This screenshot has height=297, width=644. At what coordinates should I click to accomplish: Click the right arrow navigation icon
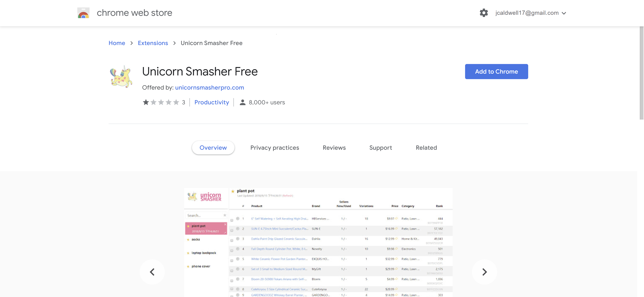click(x=485, y=271)
